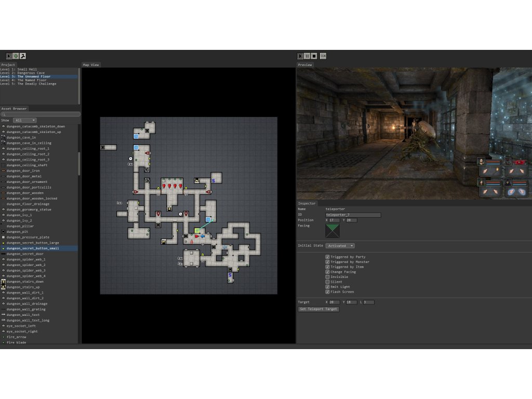Open the Asset Browser tab

14,109
